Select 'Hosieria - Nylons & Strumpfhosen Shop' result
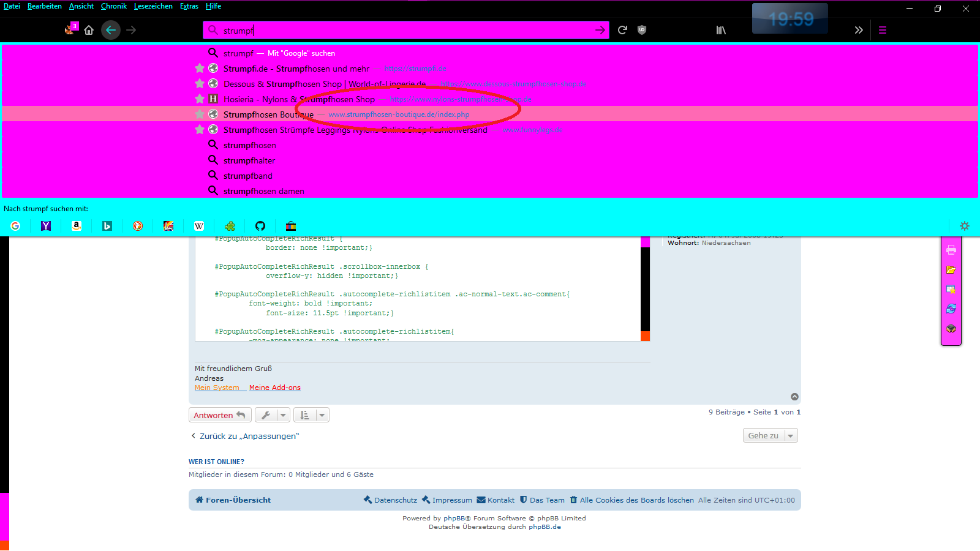 [x=490, y=99]
